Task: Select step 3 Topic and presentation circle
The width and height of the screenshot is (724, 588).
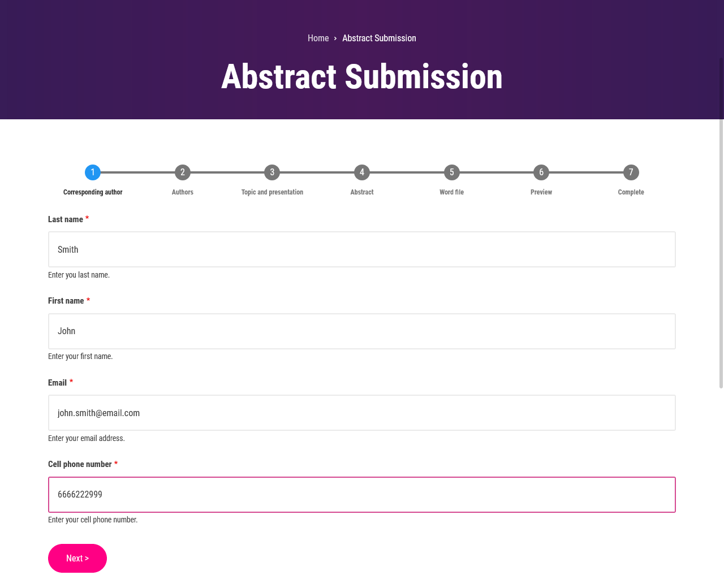Action: (272, 172)
